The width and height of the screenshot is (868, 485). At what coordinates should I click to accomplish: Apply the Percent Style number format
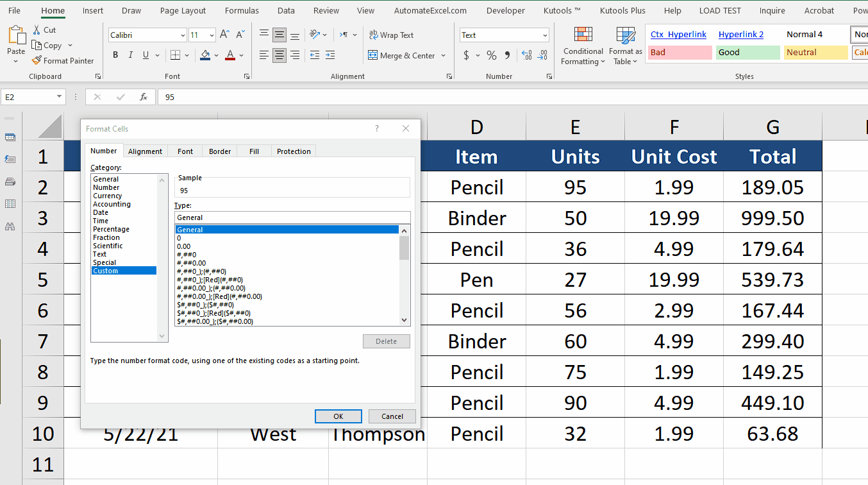[492, 55]
